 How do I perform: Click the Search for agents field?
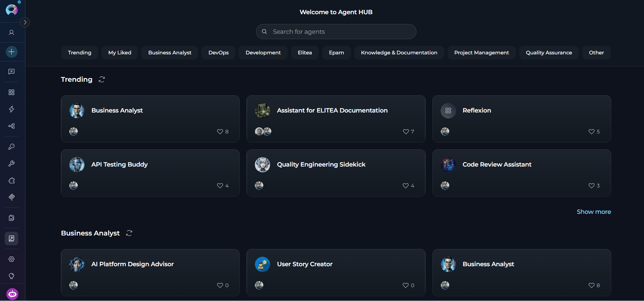coord(336,31)
